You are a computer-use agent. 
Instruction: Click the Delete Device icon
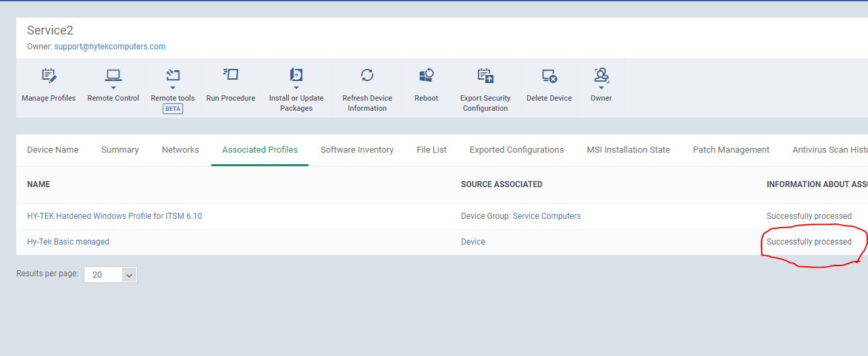coord(549,76)
